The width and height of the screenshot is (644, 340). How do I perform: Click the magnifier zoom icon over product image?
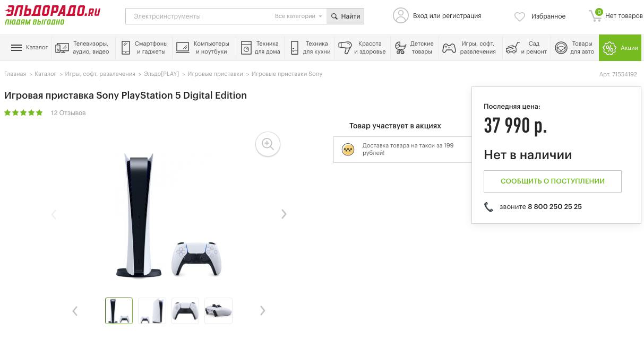(x=268, y=144)
